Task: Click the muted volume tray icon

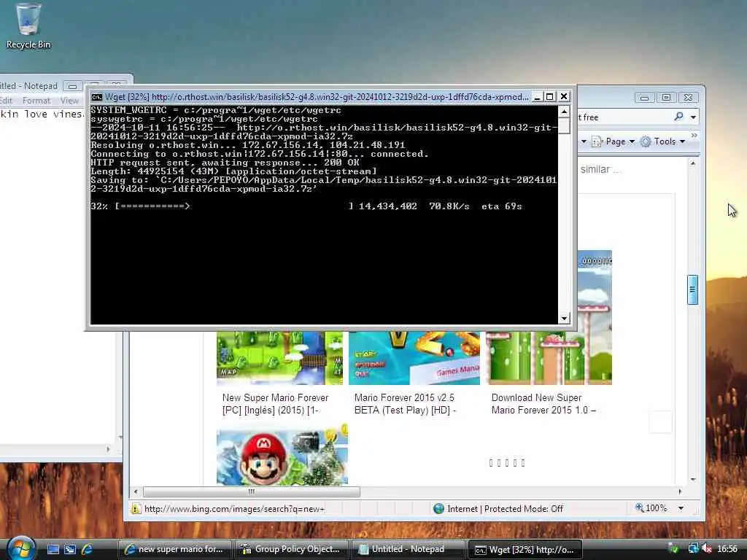Action: coord(708,549)
